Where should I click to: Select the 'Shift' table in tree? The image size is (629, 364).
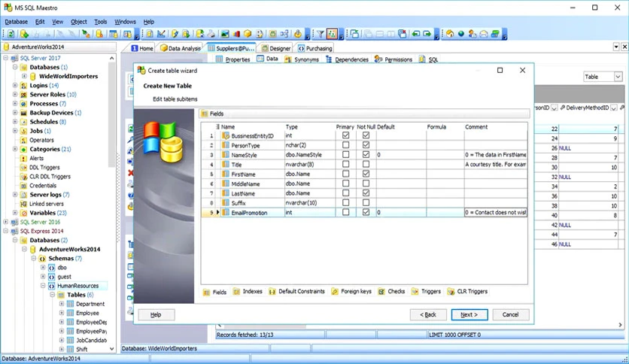click(81, 350)
